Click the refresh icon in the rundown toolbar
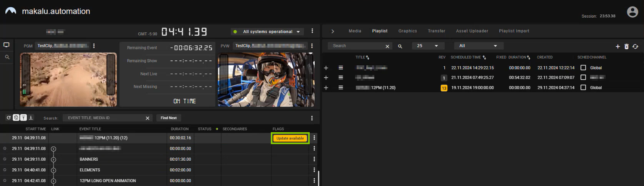 pos(8,118)
